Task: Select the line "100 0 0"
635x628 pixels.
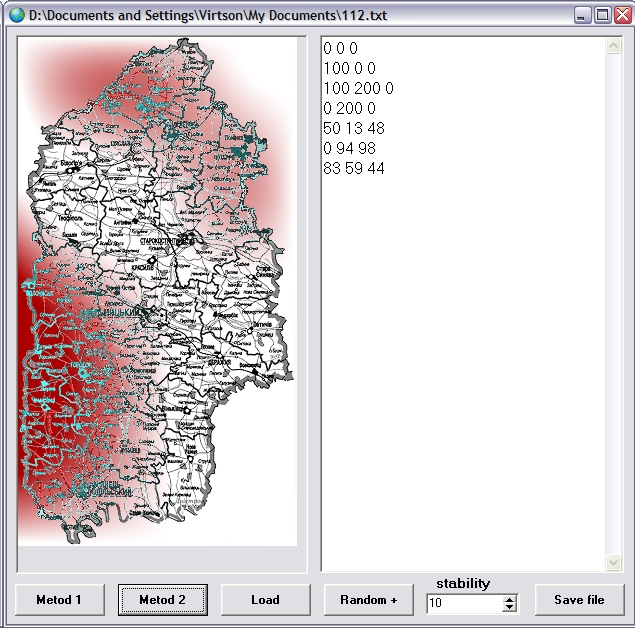Action: [349, 68]
